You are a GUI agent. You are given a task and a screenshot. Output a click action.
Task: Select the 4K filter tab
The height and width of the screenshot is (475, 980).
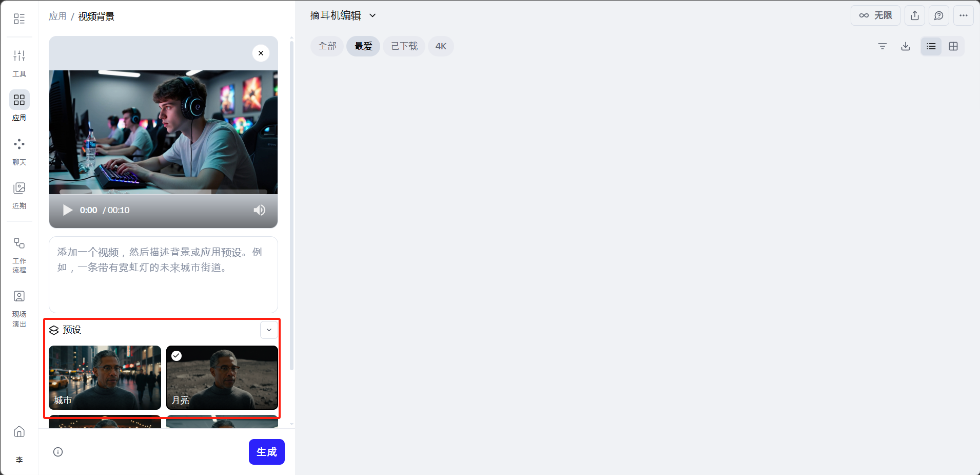click(x=441, y=46)
